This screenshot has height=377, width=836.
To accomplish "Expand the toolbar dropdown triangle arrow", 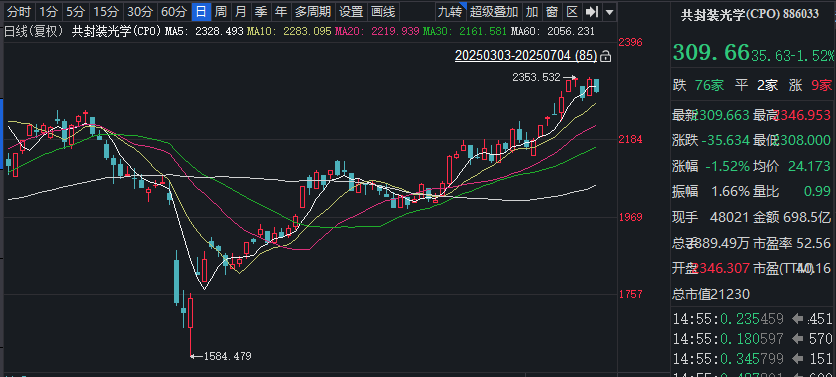I will (609, 11).
